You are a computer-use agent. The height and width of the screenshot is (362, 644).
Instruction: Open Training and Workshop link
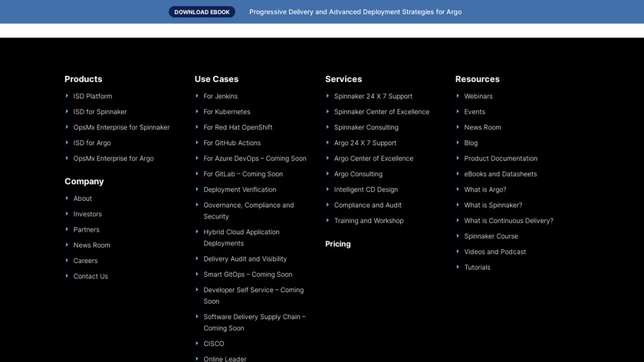(x=369, y=221)
